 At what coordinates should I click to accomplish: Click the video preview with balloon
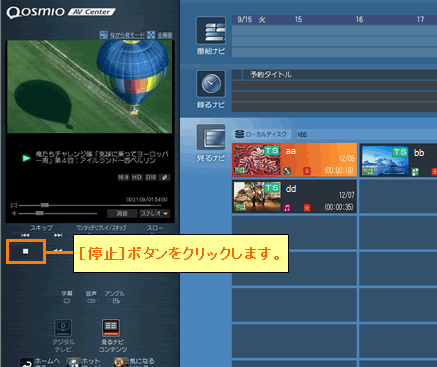point(90,87)
